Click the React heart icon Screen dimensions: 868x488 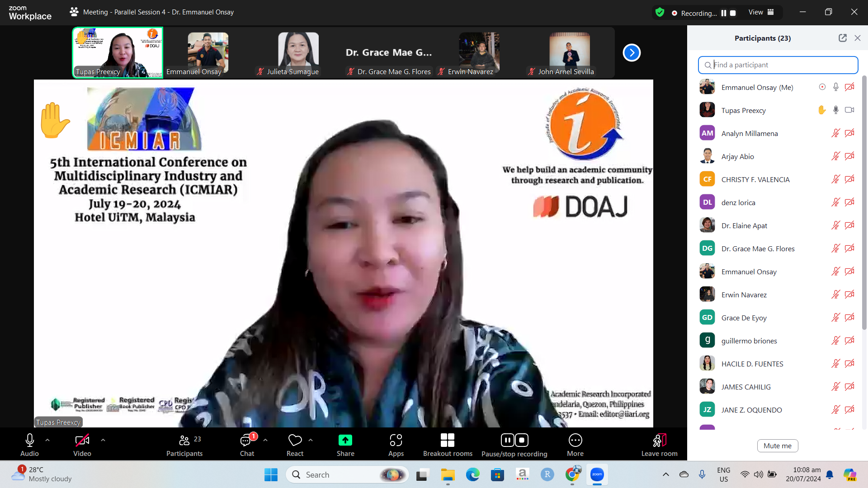[295, 441]
